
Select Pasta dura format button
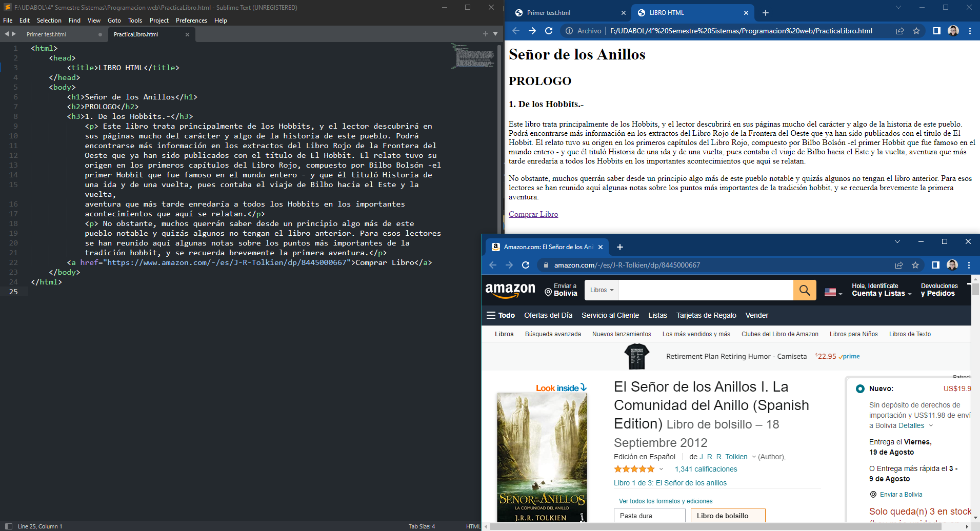pyautogui.click(x=650, y=515)
